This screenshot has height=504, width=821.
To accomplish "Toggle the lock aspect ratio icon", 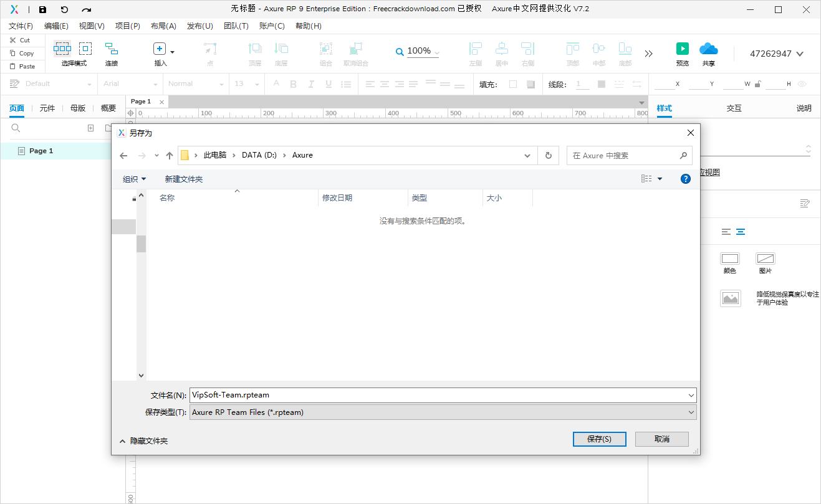I will [x=758, y=83].
